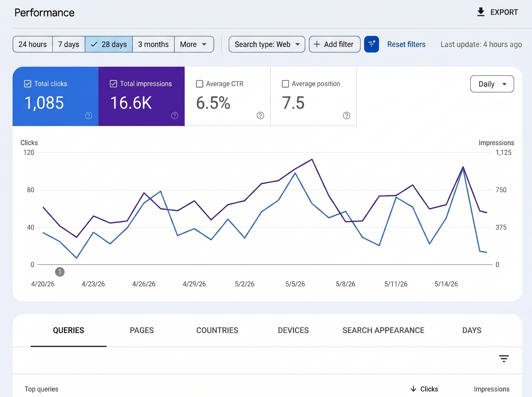Screen dimensions: 532x397
Task: Open the Daily granularity dropdown
Action: tap(492, 84)
